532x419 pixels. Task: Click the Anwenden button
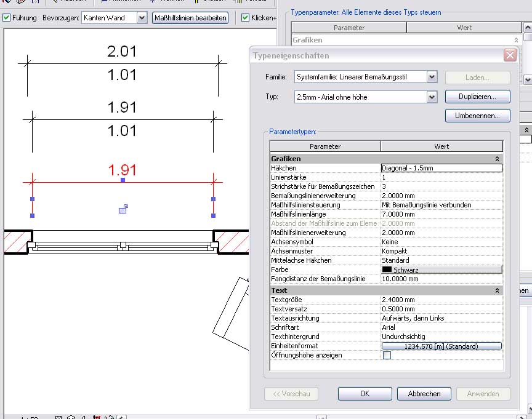pyautogui.click(x=483, y=394)
